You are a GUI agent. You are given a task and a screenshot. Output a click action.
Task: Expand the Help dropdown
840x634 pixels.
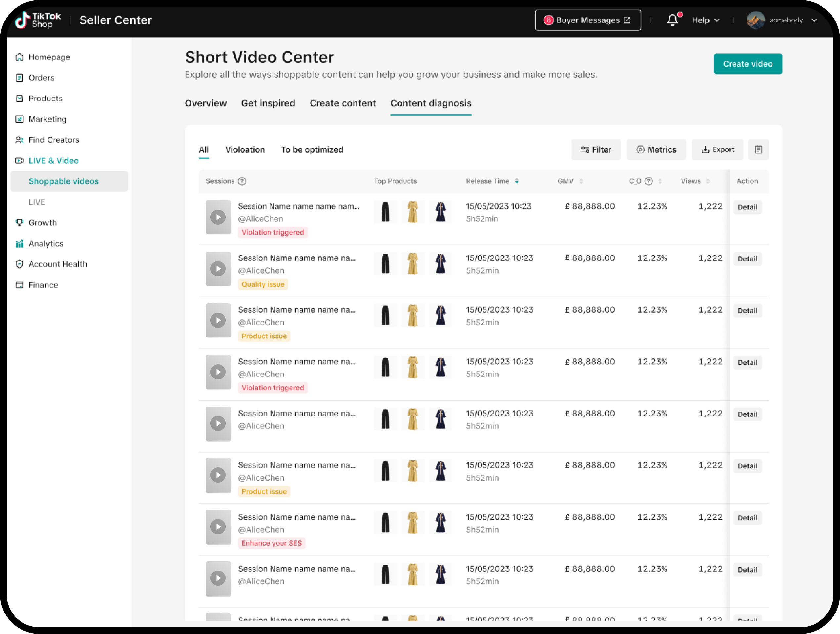tap(706, 20)
